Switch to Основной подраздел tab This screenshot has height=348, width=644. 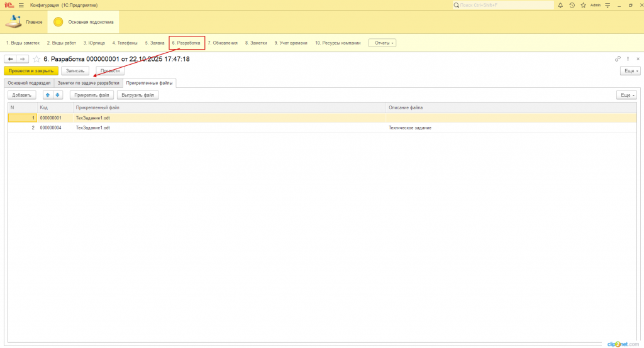click(29, 83)
